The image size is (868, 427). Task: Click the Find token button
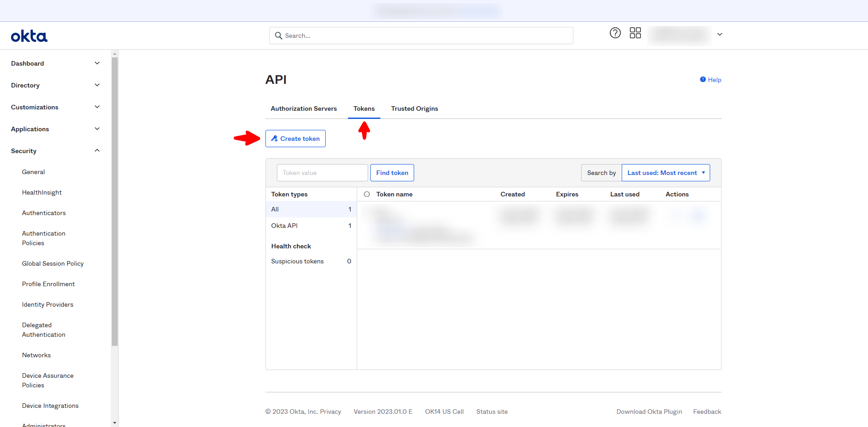(392, 173)
